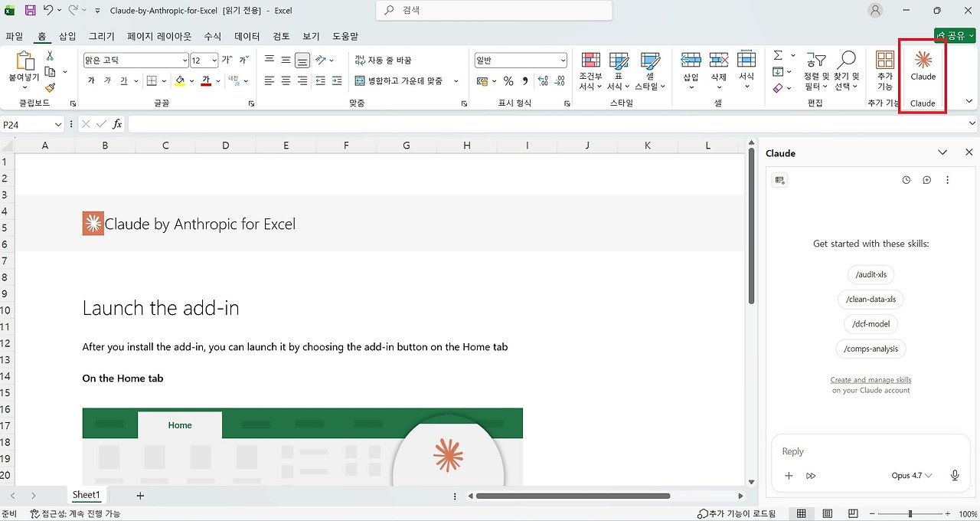Choose /comps-analysis skill

click(x=871, y=349)
